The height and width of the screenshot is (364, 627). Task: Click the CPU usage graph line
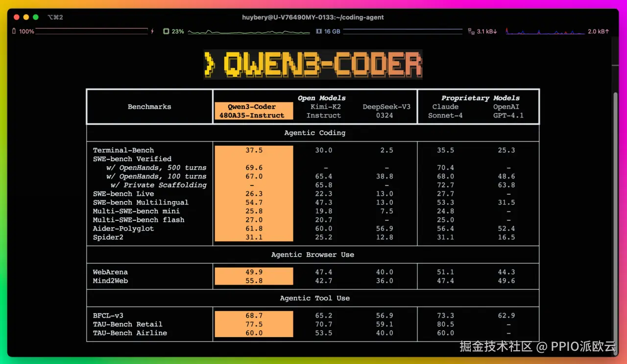pos(249,32)
